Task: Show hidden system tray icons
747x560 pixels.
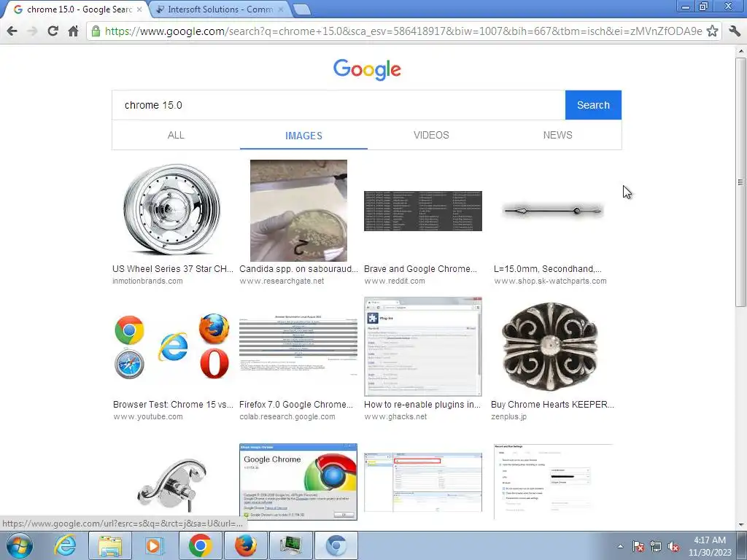Action: [x=620, y=546]
